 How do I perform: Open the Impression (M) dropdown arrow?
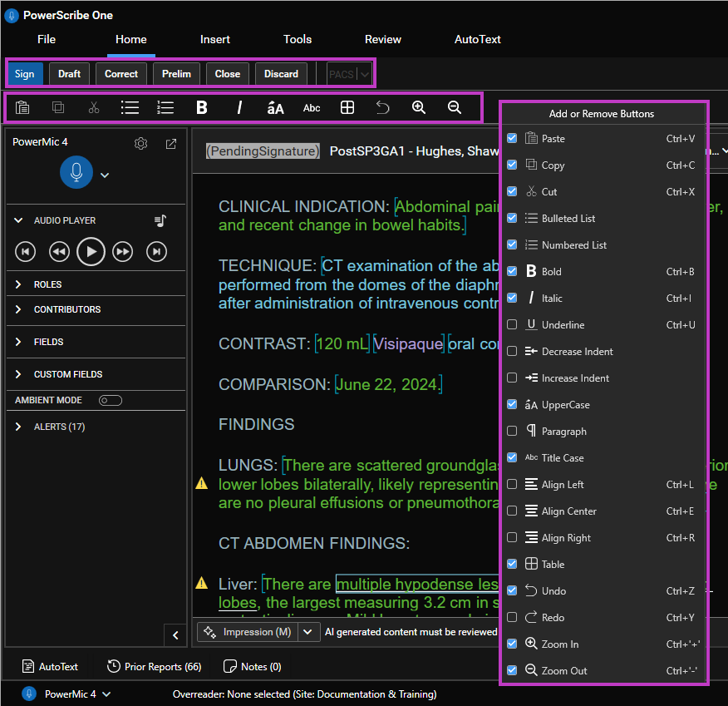307,632
